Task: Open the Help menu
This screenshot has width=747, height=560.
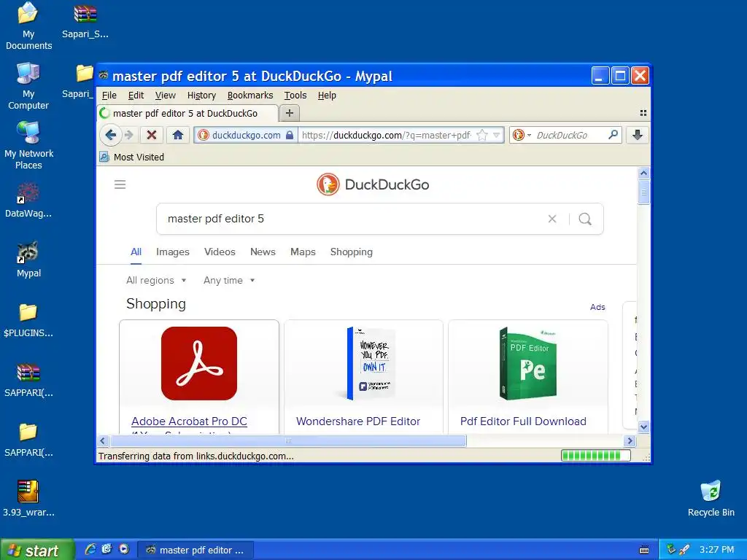Action: pos(327,96)
